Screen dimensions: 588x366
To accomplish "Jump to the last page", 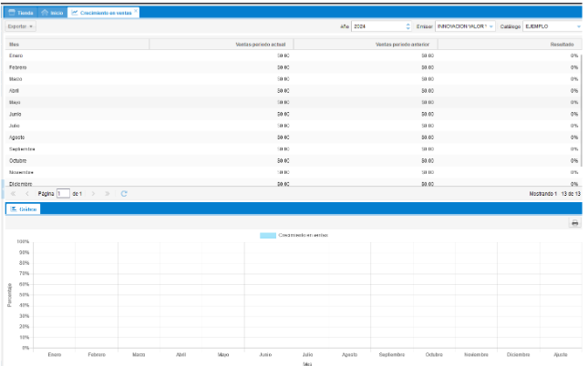I will (x=108, y=194).
